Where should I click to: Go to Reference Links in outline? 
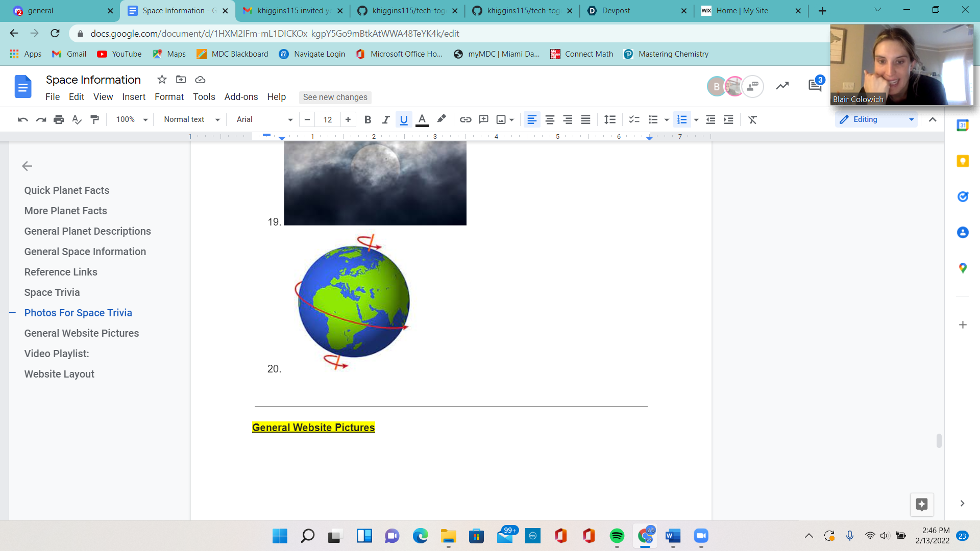click(61, 272)
